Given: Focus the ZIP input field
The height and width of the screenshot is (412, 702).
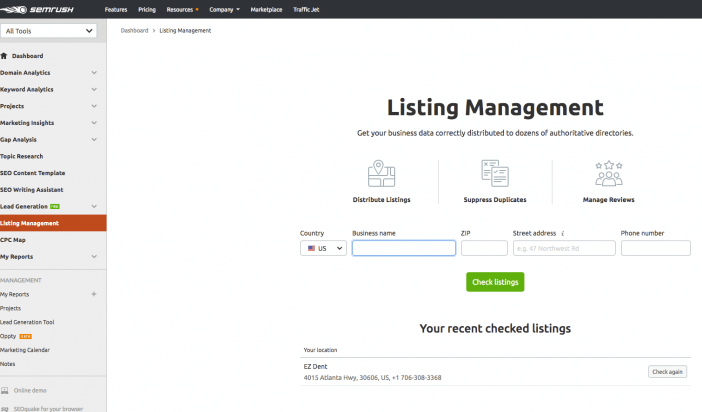Looking at the screenshot, I should point(484,248).
